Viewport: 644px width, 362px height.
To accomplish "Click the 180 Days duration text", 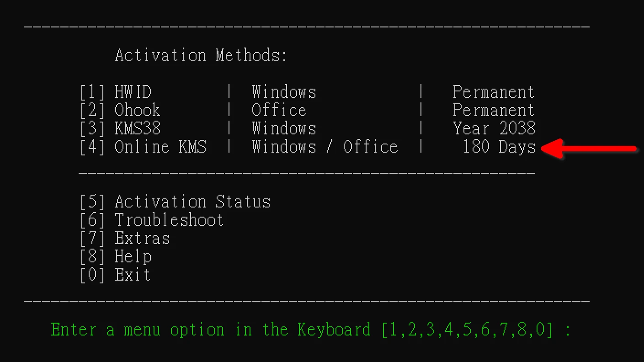I will click(x=499, y=147).
